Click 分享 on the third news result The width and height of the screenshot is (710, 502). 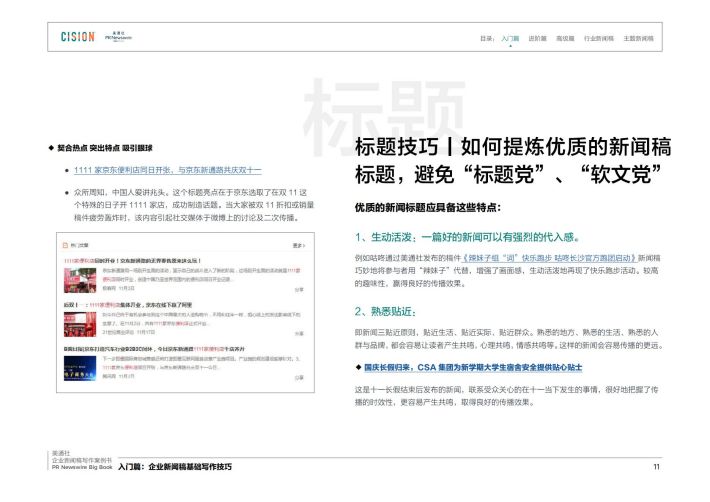point(299,377)
